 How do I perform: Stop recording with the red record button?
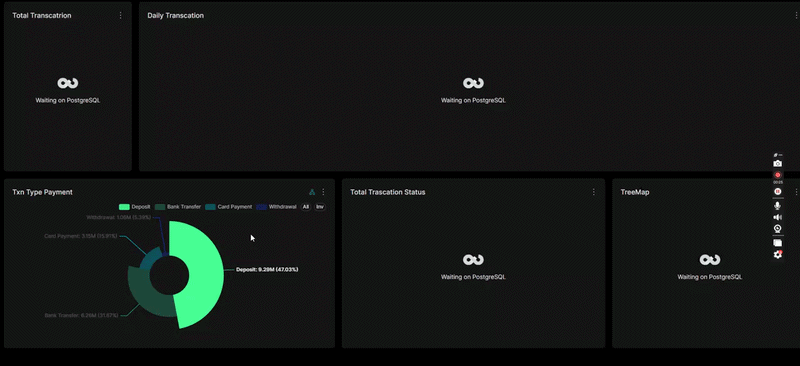[x=778, y=175]
